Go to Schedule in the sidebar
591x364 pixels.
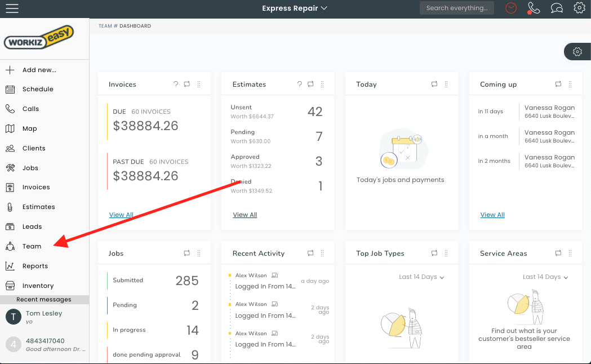click(x=38, y=89)
